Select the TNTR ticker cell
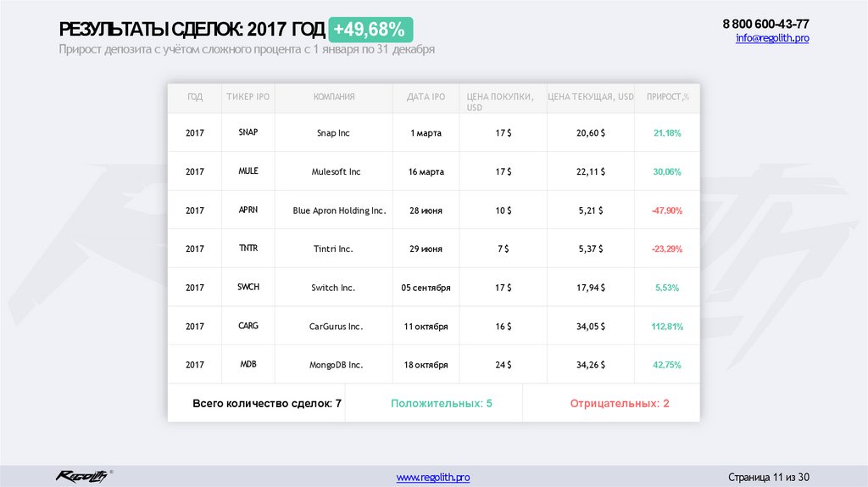 coord(248,248)
